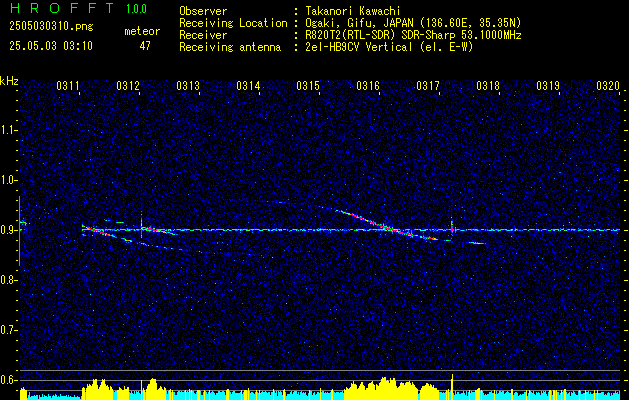This screenshot has height=400, width=629.
Task: Click the HROFFT program title
Action: pos(62,8)
